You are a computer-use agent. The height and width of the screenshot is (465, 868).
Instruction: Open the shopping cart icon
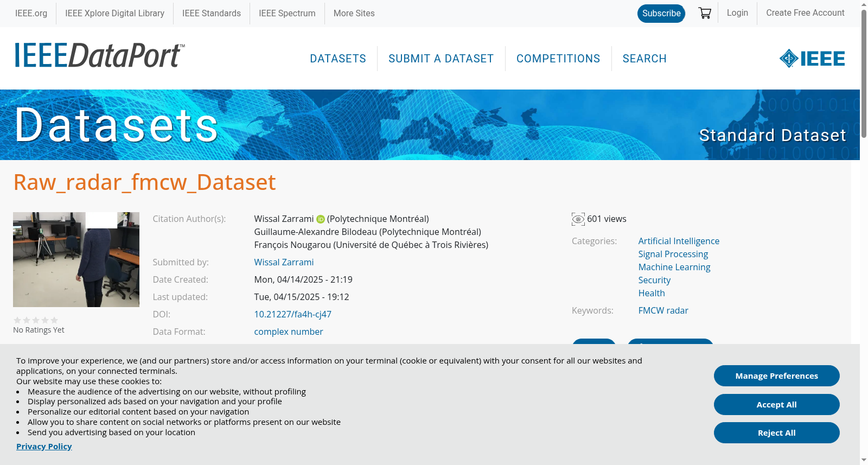(705, 13)
